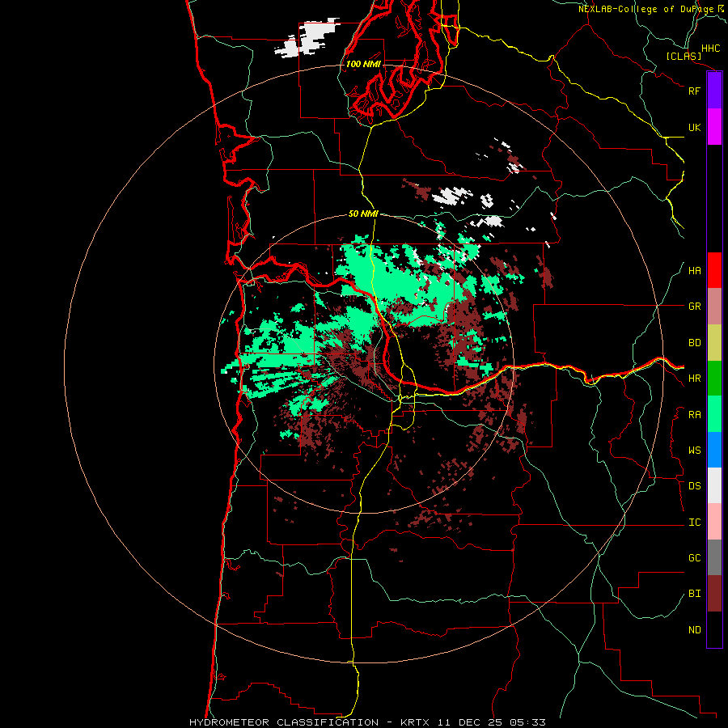This screenshot has height=728, width=728.
Task: Click the WS legend label
Action: coord(694,451)
